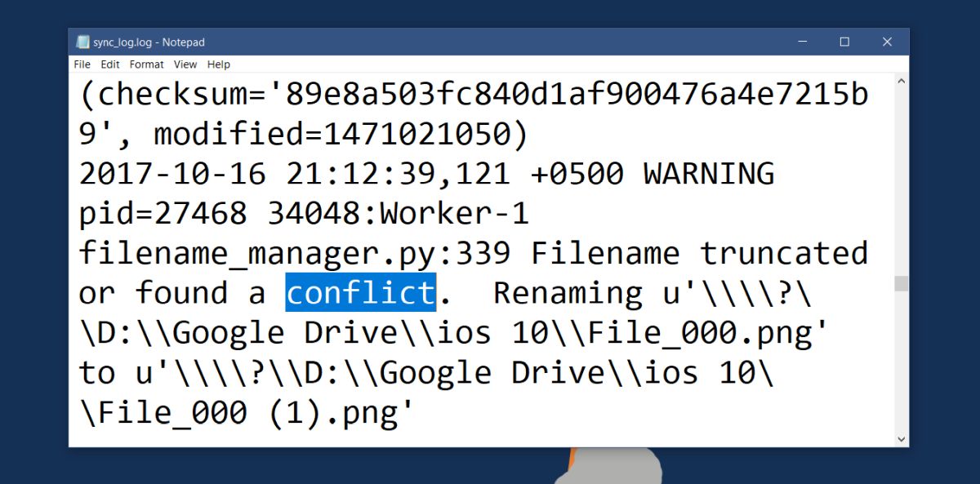Click the scrollbar down arrow
980x484 pixels.
tap(902, 439)
